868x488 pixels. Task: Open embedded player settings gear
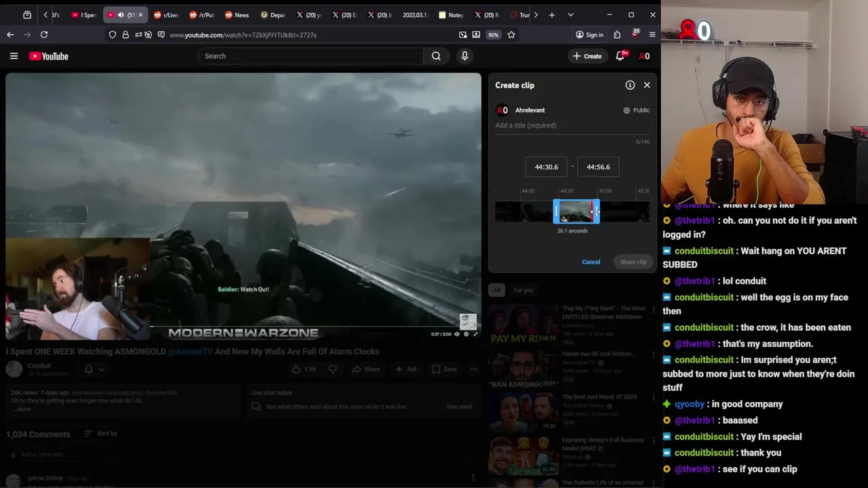466,334
